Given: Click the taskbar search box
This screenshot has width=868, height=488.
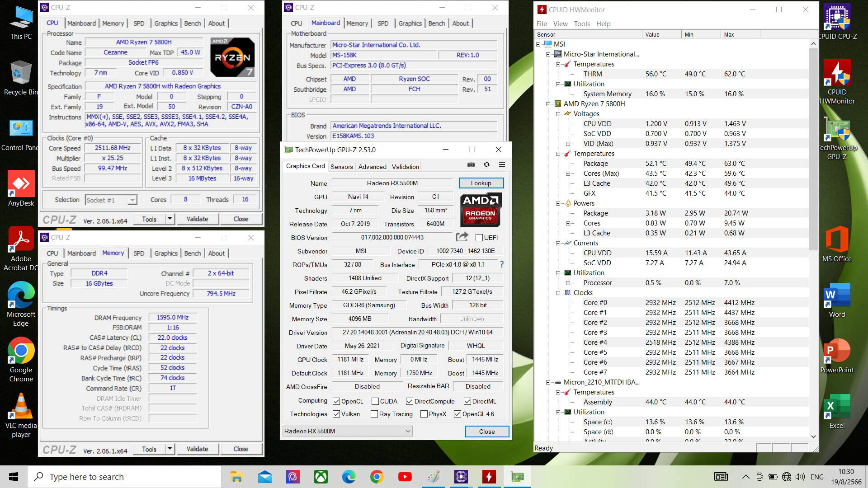Looking at the screenshot, I should tap(124, 477).
